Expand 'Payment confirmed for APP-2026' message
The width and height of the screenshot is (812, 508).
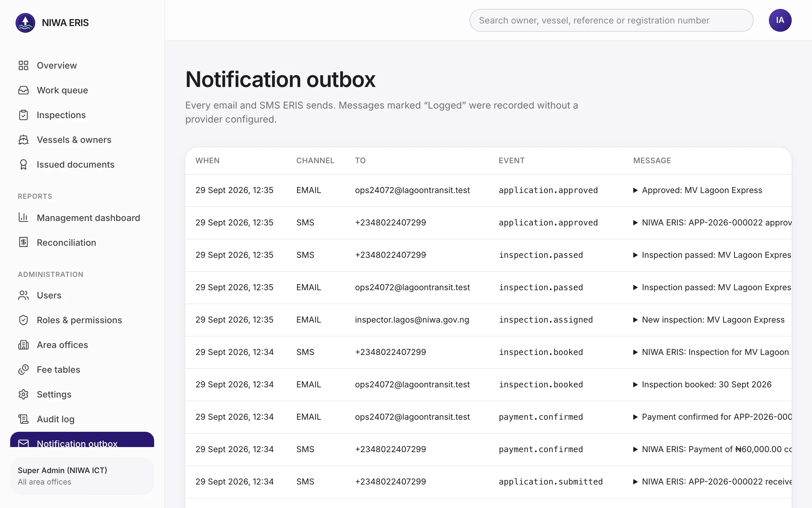tap(712, 417)
